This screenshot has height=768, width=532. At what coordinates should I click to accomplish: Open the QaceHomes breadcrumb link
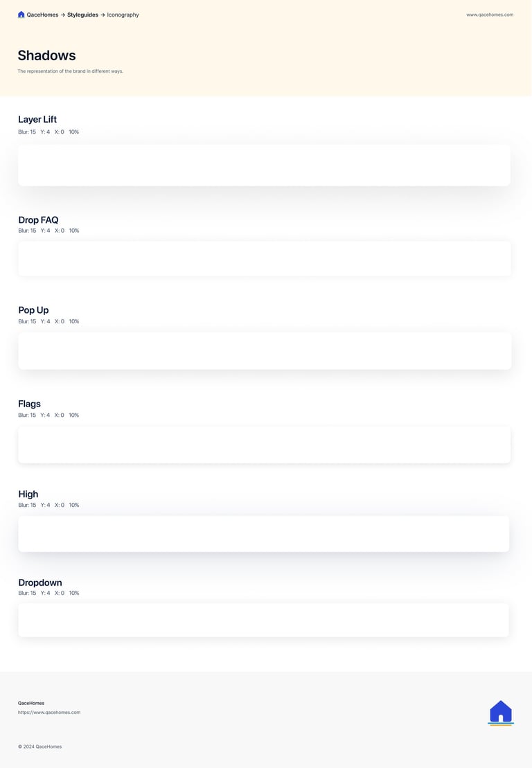coord(43,15)
